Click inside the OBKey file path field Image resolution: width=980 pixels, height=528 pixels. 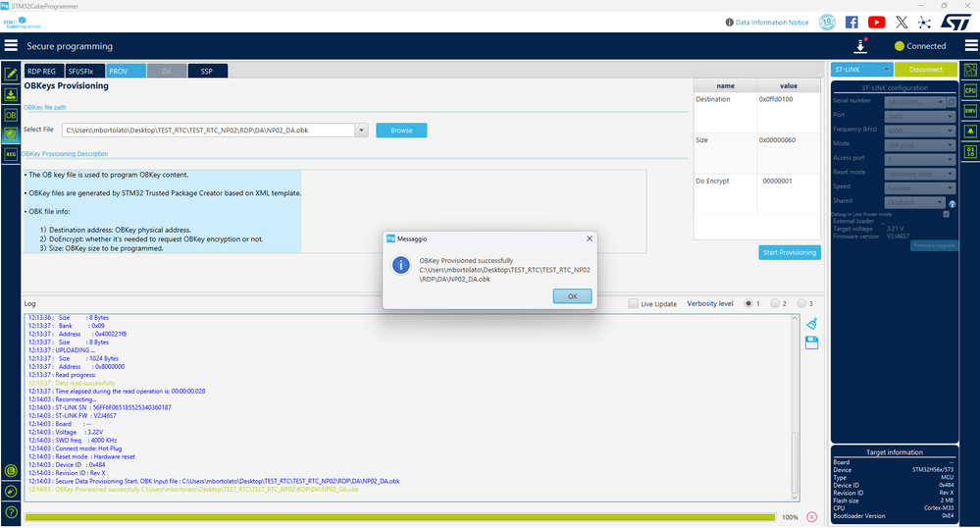coord(208,131)
